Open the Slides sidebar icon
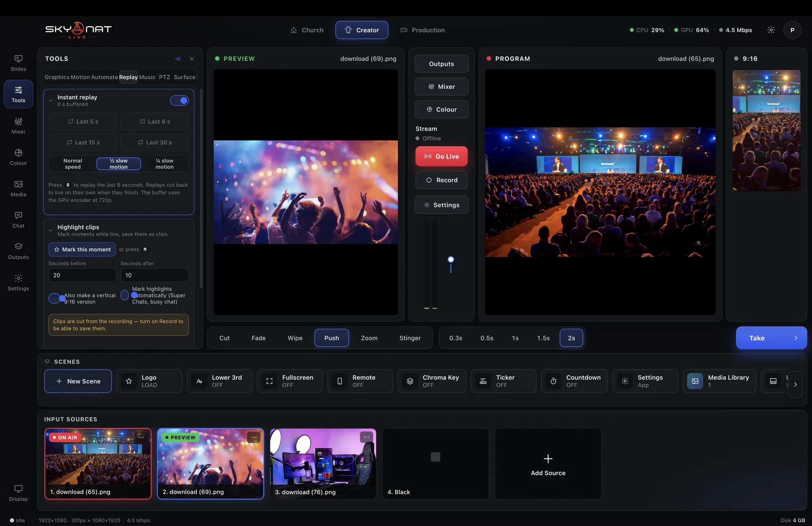The width and height of the screenshot is (812, 526). coord(18,63)
